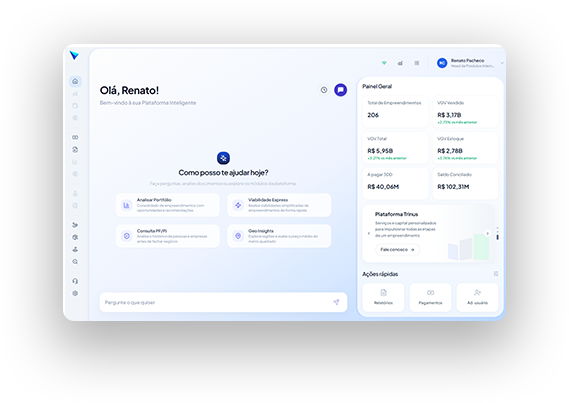Screen dimensions: 569x403
Task: Open the bar chart icon in header
Action: [x=400, y=63]
